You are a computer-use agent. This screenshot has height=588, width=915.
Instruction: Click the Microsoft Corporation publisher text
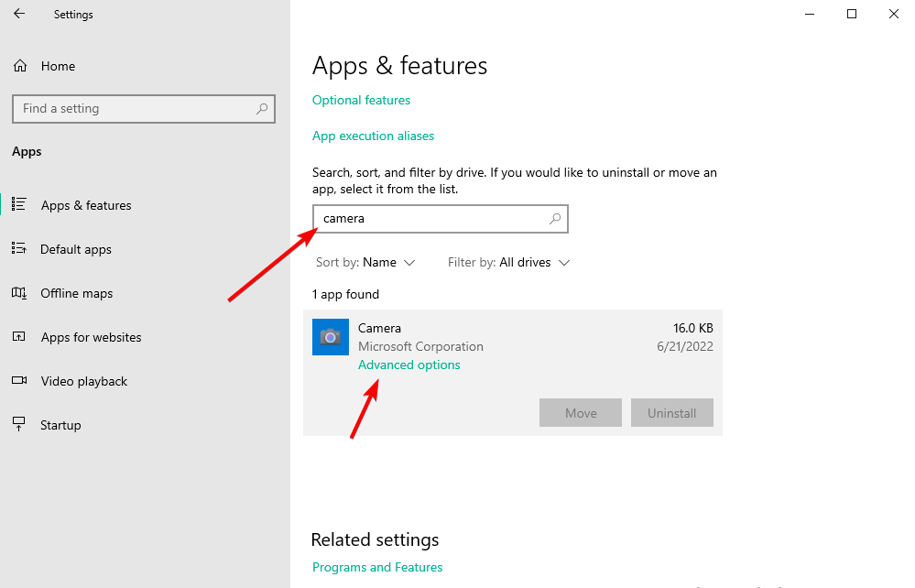coord(420,346)
